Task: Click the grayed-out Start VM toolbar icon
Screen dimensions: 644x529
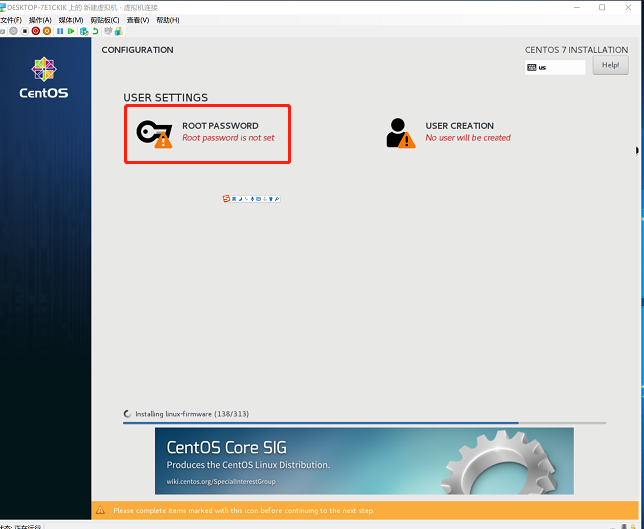Action: click(14, 31)
